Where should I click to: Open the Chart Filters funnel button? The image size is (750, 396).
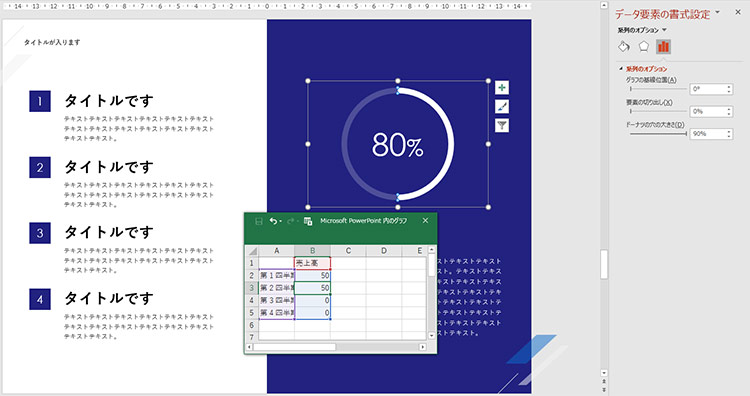[502, 125]
